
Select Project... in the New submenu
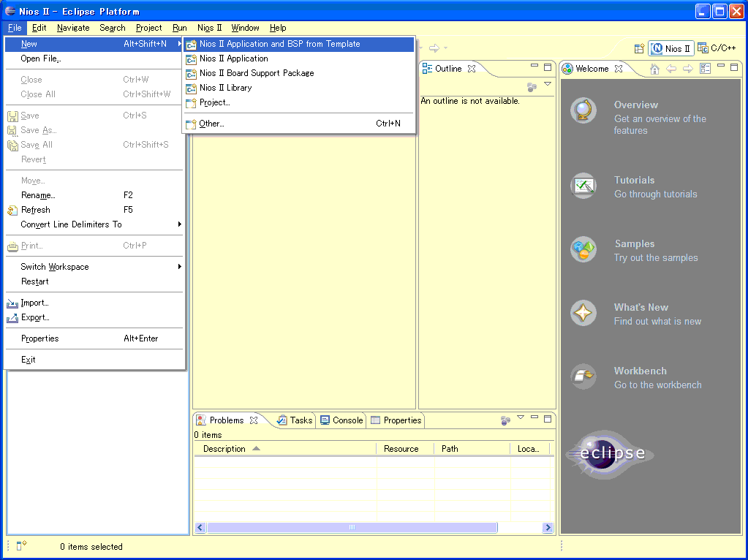click(299, 102)
